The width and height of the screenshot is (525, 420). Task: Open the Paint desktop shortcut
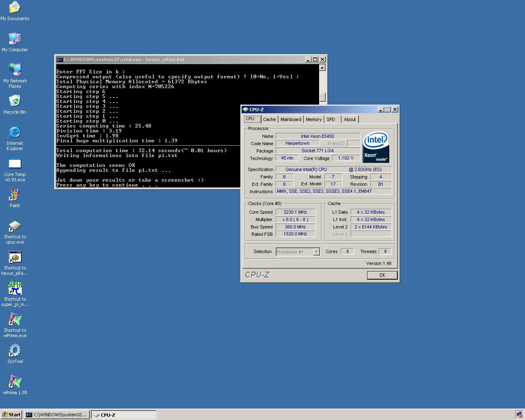[x=15, y=198]
